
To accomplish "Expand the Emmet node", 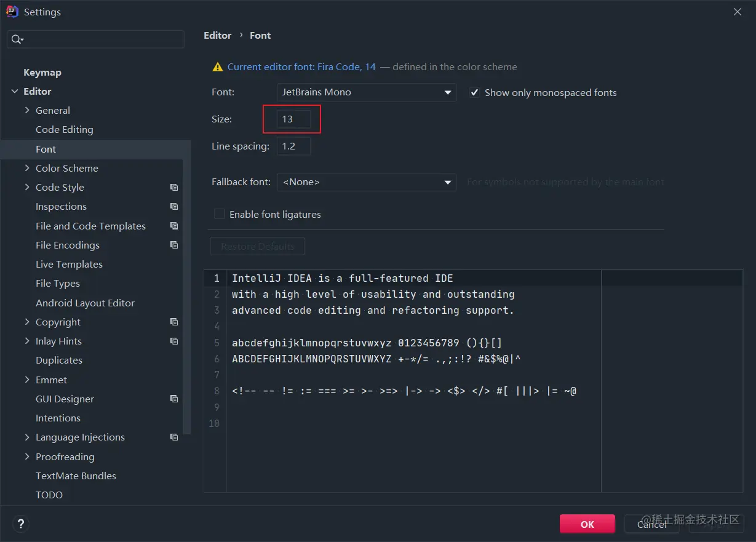I will [x=27, y=380].
